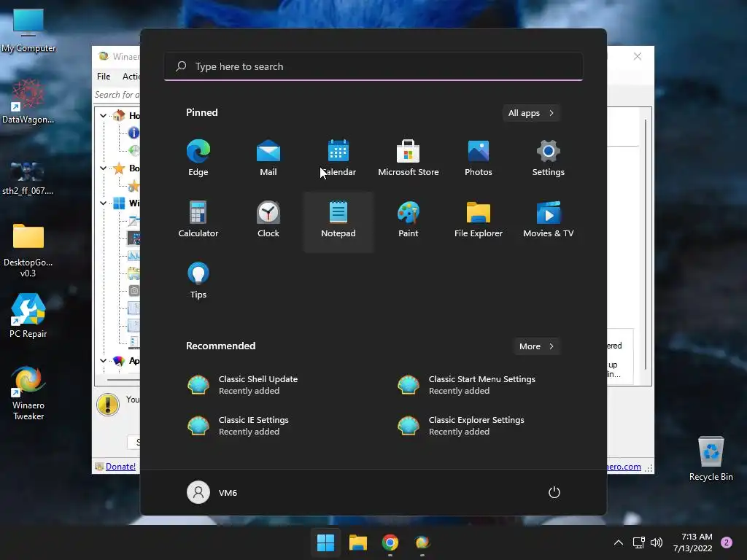747x560 pixels.
Task: Open Actions menu in Winaero Tweaker
Action: pyautogui.click(x=131, y=76)
